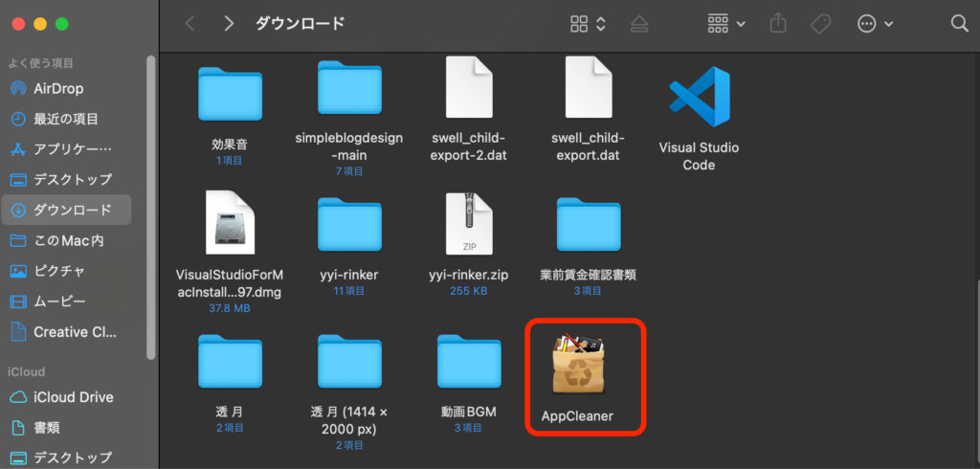Click the search magnifier icon in toolbar
The width and height of the screenshot is (980, 469).
[958, 24]
